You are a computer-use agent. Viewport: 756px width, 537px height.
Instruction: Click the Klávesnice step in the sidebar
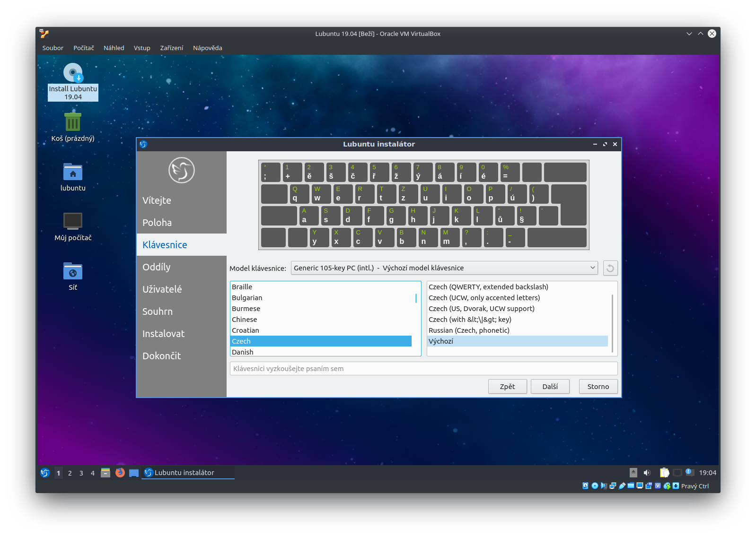click(182, 245)
